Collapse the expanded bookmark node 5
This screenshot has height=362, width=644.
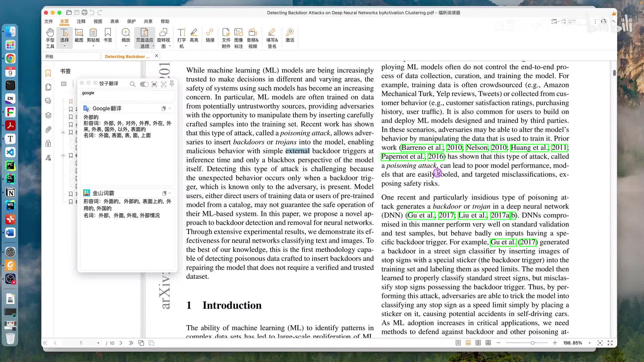63,132
